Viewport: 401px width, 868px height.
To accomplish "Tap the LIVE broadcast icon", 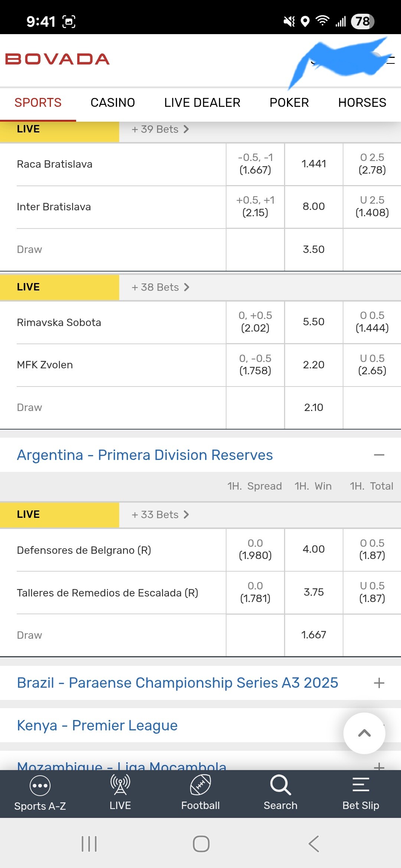I will pos(120,785).
